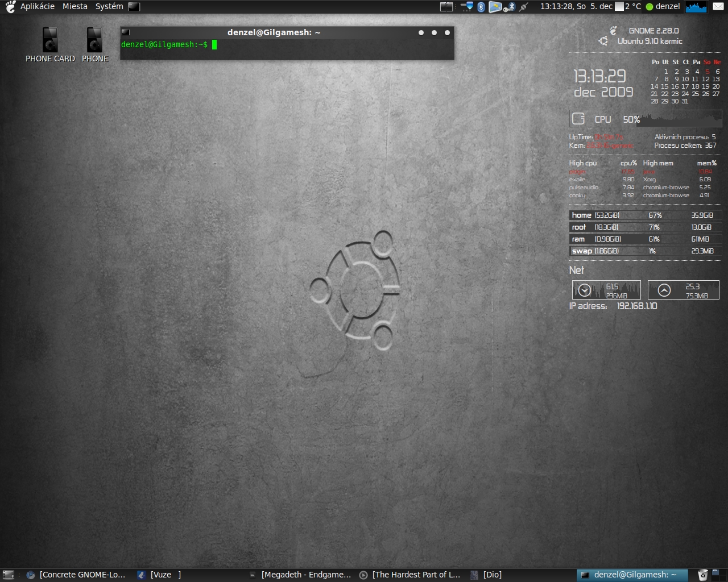This screenshot has width=728, height=582.
Task: Open the Miesta menu
Action: [75, 6]
